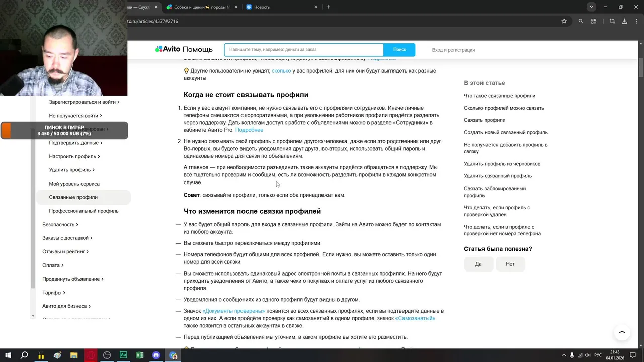The width and height of the screenshot is (644, 362).
Task: Open the screenshot crop tool icon
Action: point(612,21)
